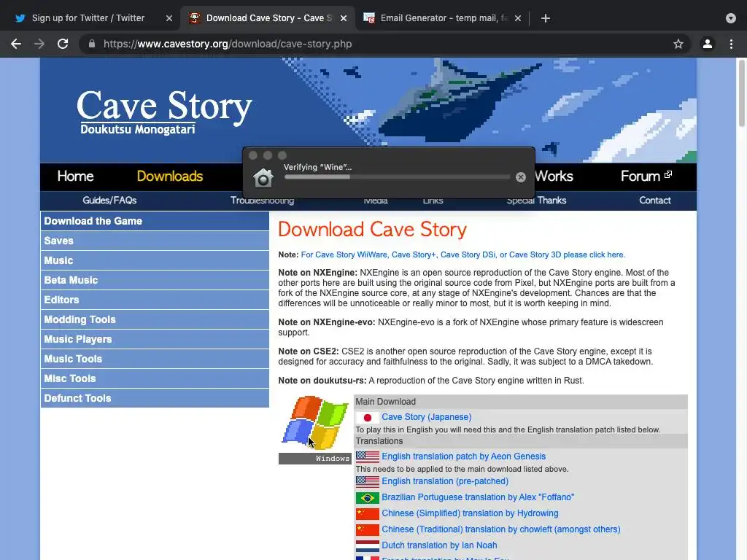
Task: Open Chinese (Simplified) translation by Hydrowing
Action: point(470,513)
